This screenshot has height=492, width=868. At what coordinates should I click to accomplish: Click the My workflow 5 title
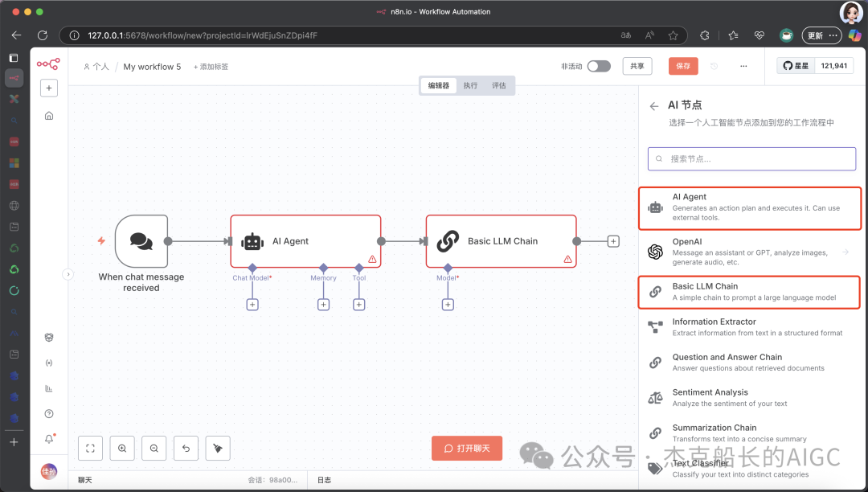click(x=152, y=67)
